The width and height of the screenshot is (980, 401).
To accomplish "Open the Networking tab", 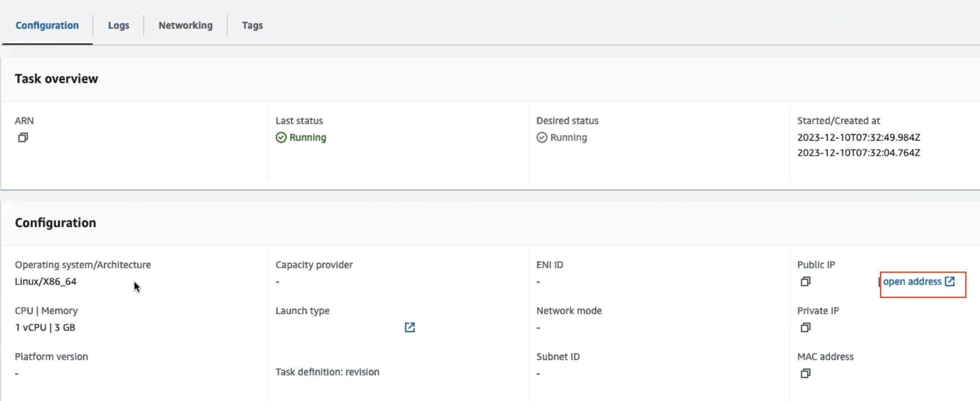I will coord(185,25).
